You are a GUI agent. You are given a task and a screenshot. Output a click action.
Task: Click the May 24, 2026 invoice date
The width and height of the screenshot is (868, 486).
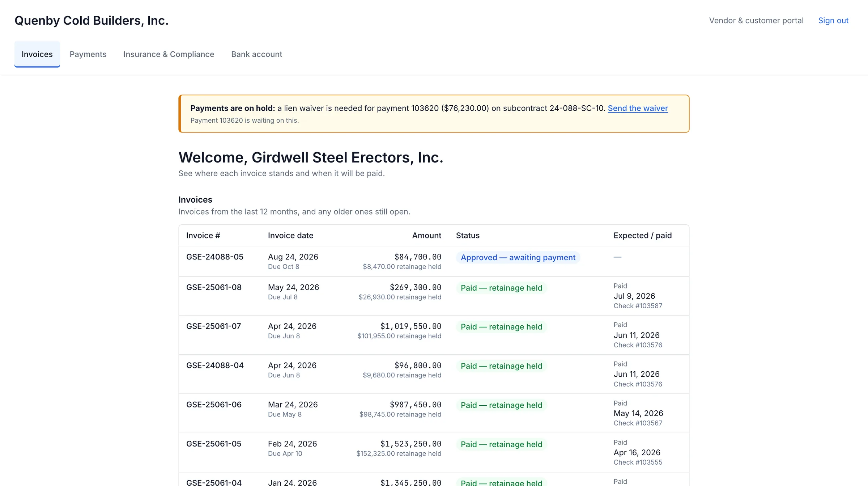coord(293,287)
